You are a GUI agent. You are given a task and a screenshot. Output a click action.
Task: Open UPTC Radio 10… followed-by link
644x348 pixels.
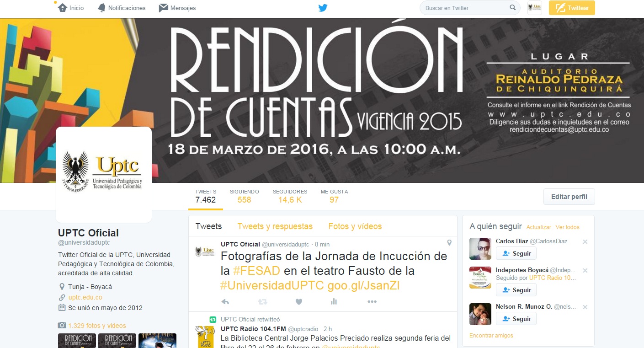point(553,278)
